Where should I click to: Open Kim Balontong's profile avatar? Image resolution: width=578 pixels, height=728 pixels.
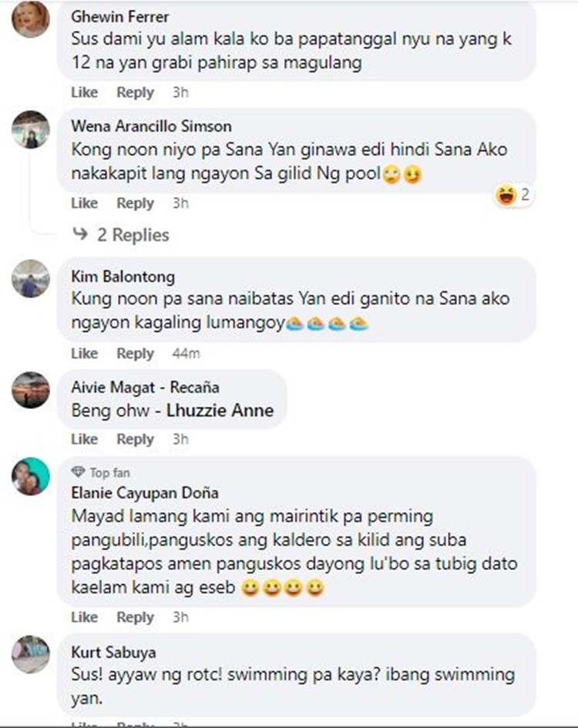pos(31,279)
